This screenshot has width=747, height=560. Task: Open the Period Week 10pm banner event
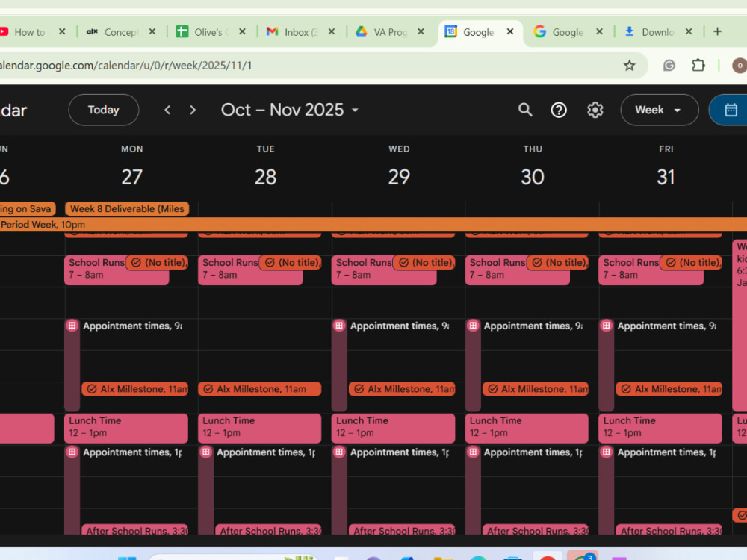(x=373, y=224)
